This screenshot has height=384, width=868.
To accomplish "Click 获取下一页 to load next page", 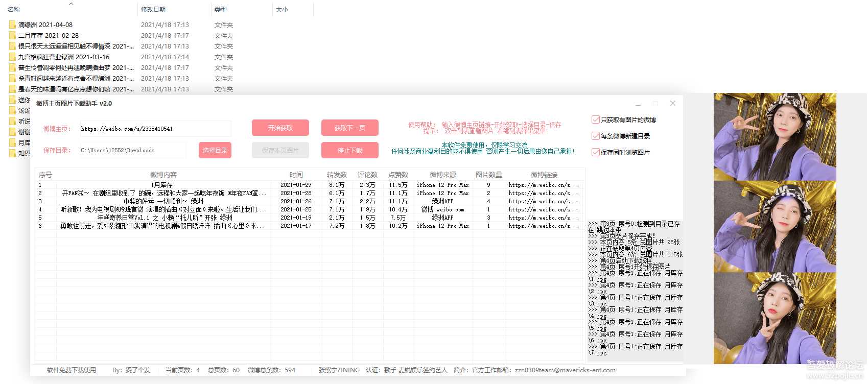I will click(x=350, y=128).
